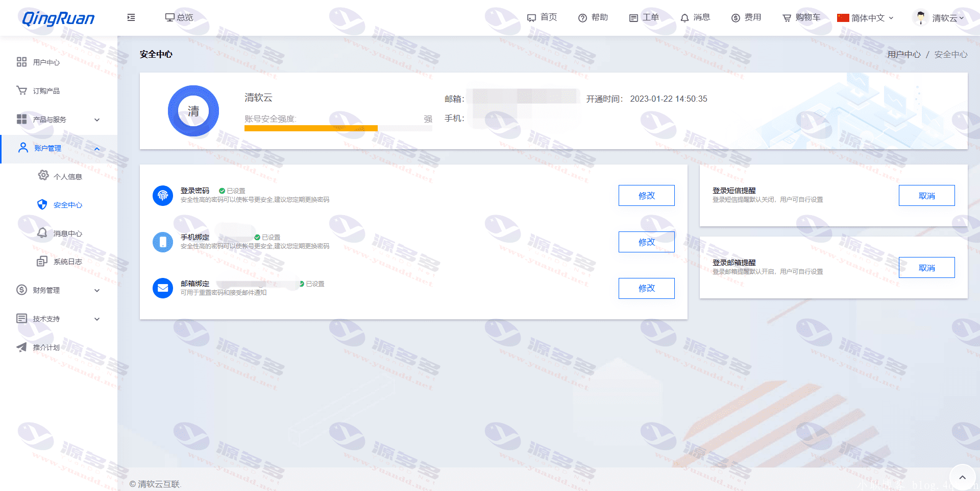980x491 pixels.
Task: Go to 首页 home in top bar
Action: click(542, 17)
